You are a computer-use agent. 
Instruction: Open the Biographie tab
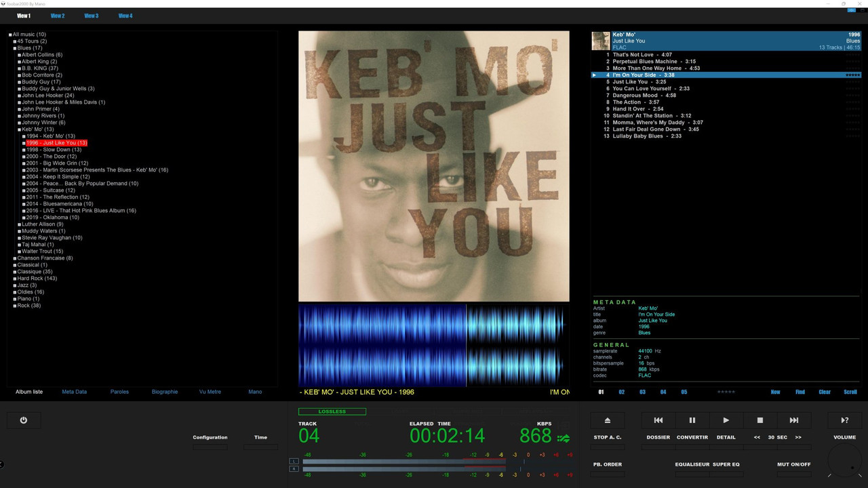coord(165,392)
